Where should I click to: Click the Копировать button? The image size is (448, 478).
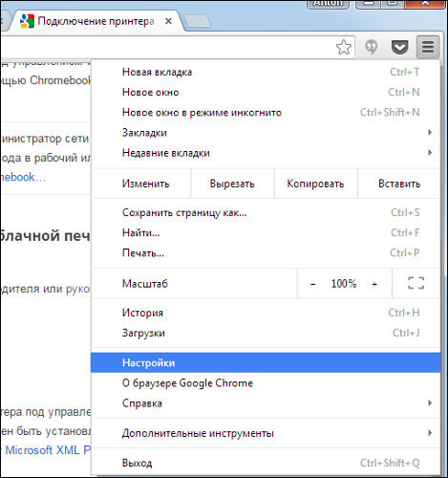315,184
